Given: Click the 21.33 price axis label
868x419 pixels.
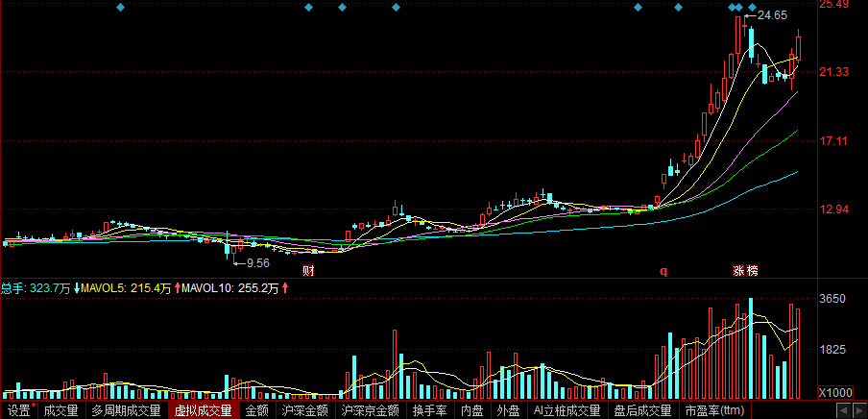Looking at the screenshot, I should click(834, 72).
